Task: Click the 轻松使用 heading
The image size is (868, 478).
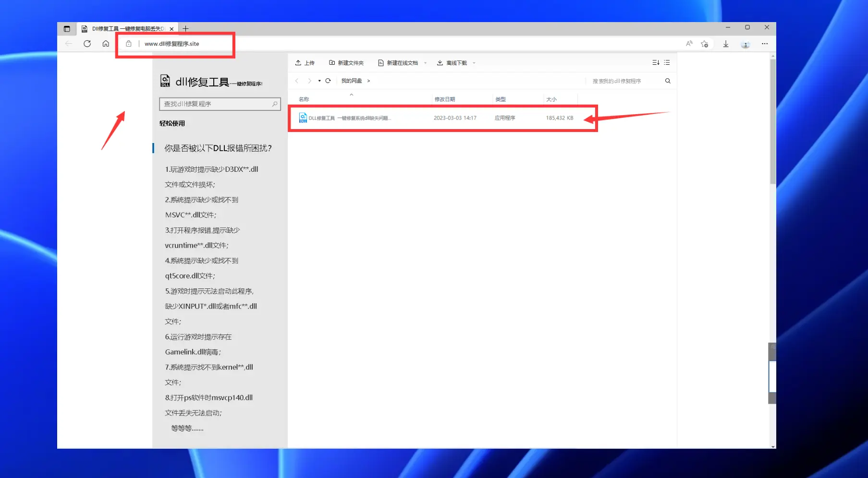Action: 172,123
